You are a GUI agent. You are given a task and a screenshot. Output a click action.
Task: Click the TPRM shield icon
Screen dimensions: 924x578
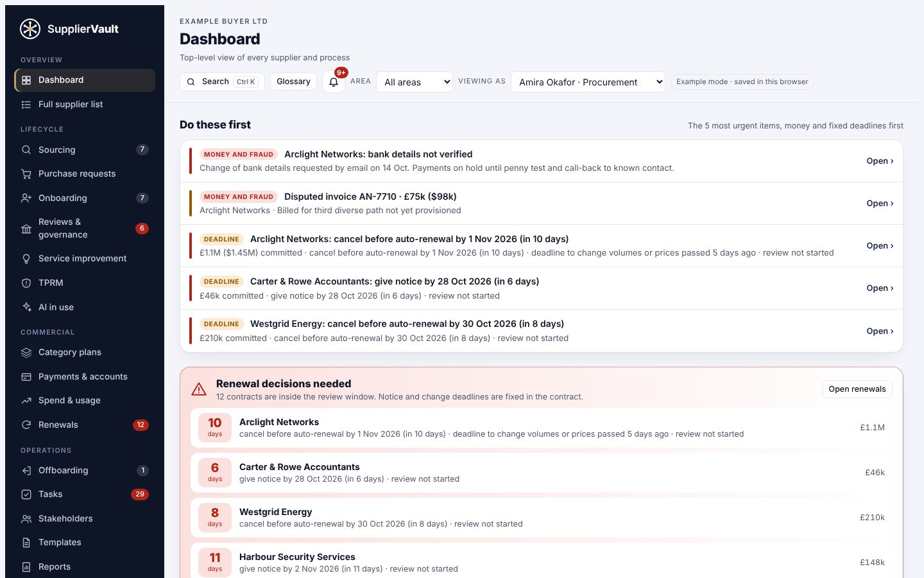tap(26, 283)
